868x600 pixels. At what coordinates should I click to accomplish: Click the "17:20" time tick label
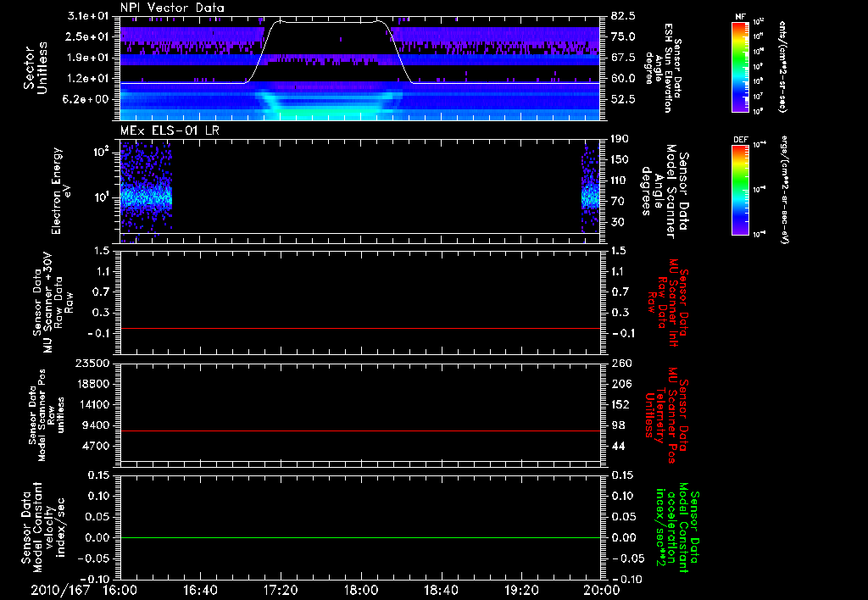[x=281, y=590]
